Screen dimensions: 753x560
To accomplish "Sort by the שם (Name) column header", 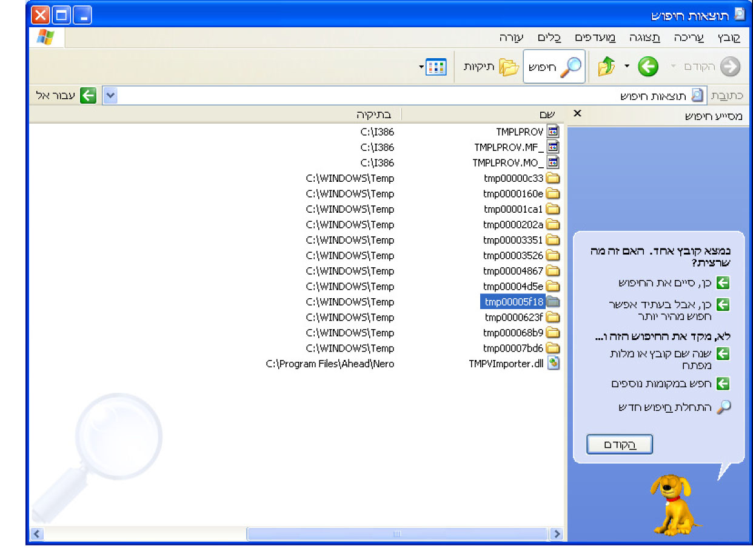I will coord(484,114).
